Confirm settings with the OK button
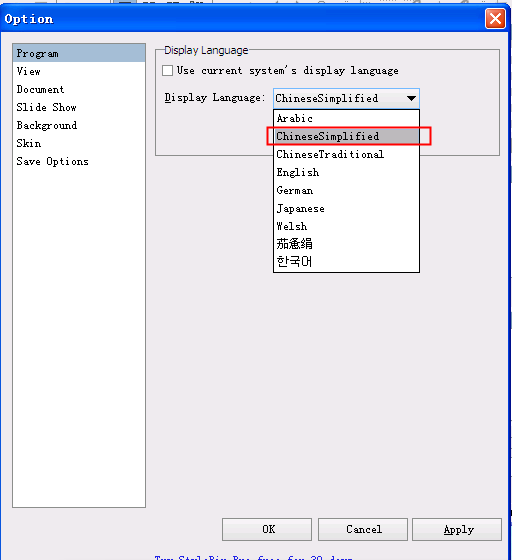Screen dimensions: 512x560 tap(267, 529)
